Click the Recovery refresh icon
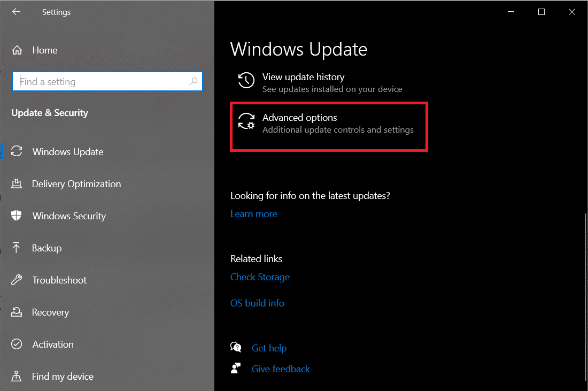The height and width of the screenshot is (391, 588). [17, 312]
